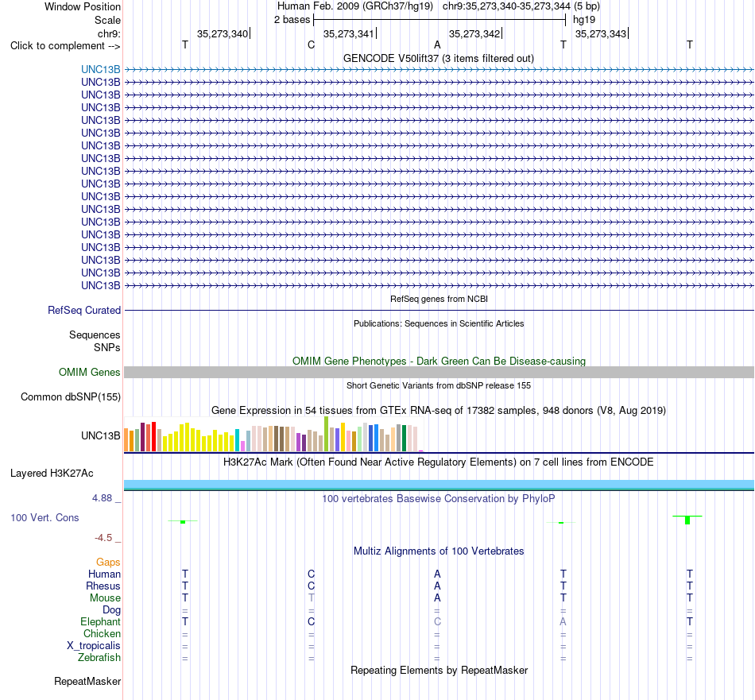Select the -4.5 PhyloP lower scale value

point(103,537)
